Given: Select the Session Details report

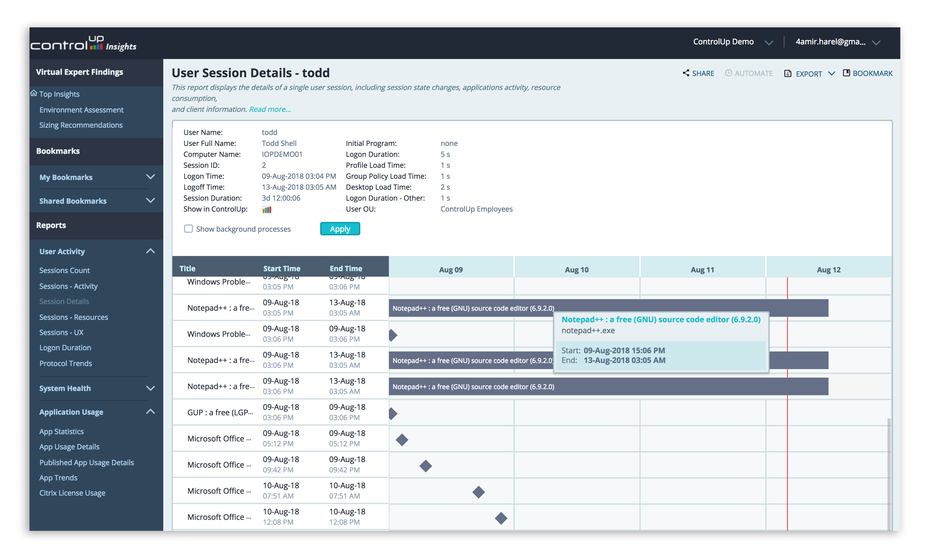Looking at the screenshot, I should pos(64,301).
